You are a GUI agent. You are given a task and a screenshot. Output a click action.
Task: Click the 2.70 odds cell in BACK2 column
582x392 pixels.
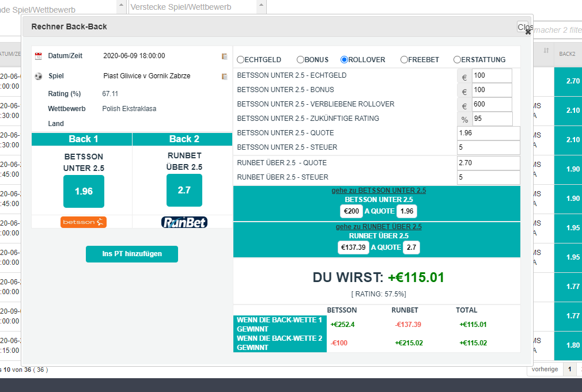(x=568, y=81)
